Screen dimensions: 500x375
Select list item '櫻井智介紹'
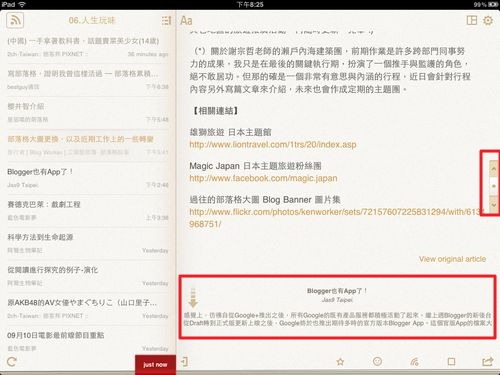pos(88,113)
